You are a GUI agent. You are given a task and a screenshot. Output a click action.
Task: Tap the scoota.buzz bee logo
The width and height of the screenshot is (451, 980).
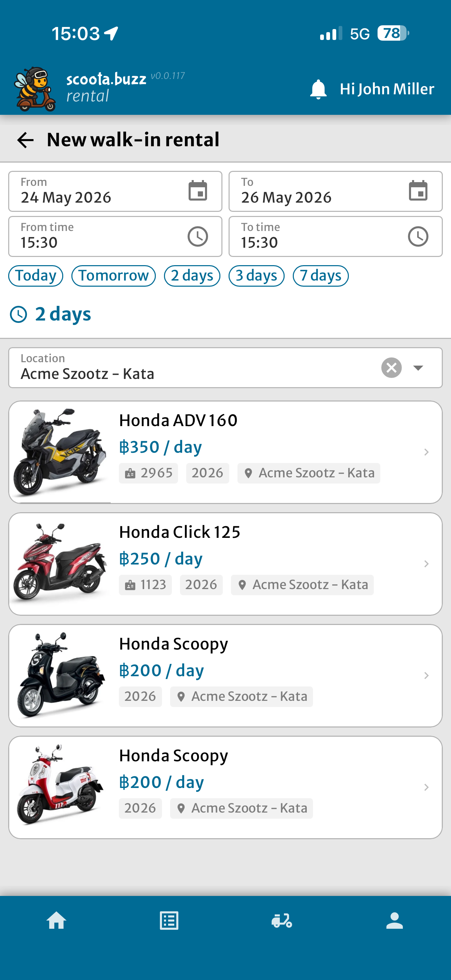35,90
